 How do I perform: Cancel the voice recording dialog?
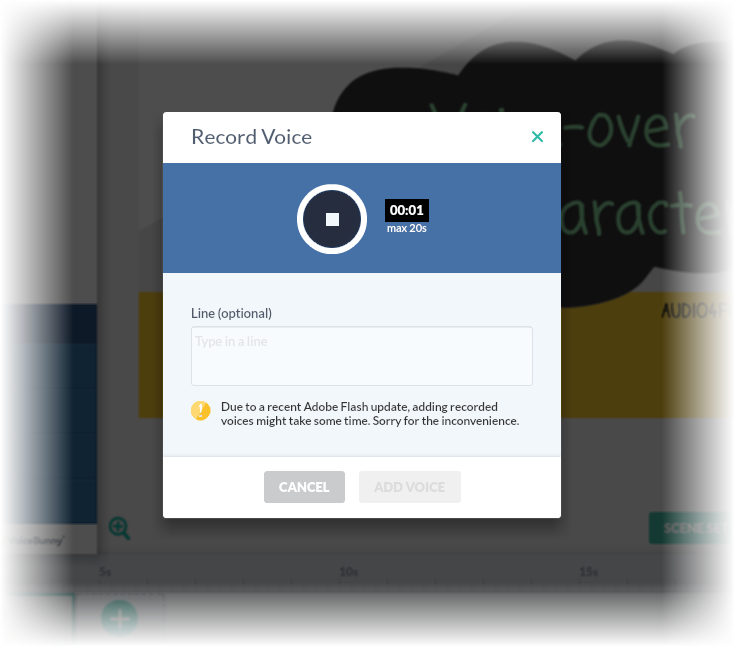(304, 487)
